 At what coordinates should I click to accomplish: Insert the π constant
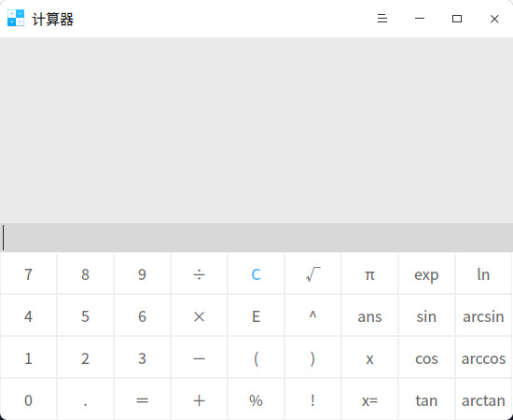pos(369,274)
